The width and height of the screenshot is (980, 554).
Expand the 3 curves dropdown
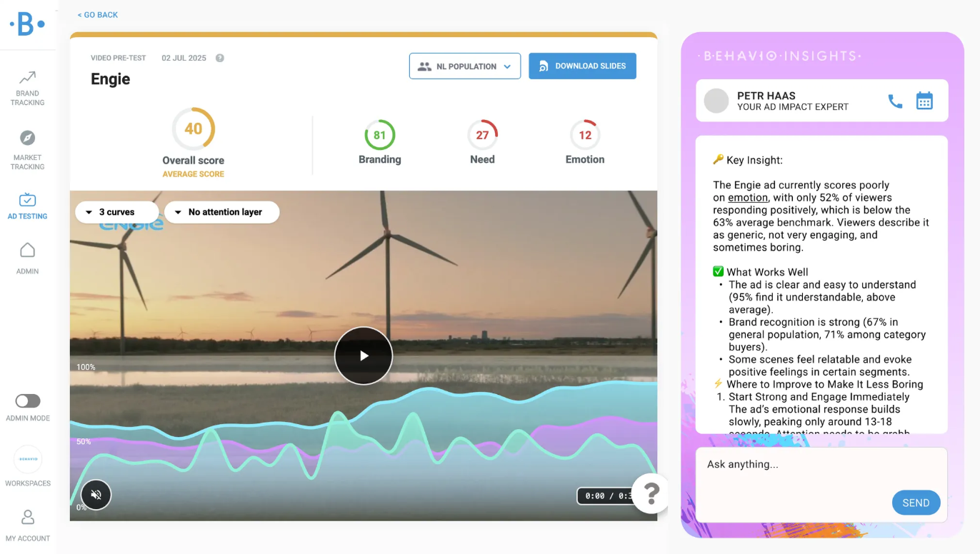point(117,212)
